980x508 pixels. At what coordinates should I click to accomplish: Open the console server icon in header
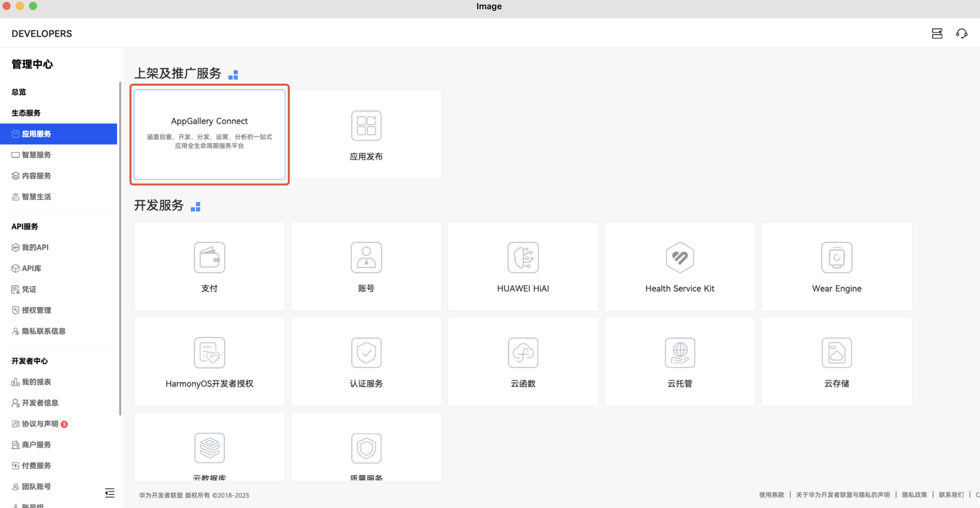(937, 33)
